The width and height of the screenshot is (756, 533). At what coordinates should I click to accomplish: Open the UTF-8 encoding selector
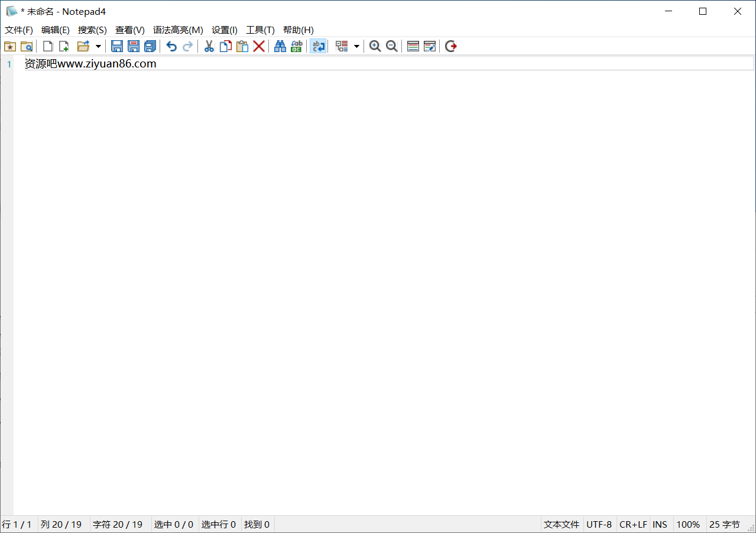pos(599,524)
